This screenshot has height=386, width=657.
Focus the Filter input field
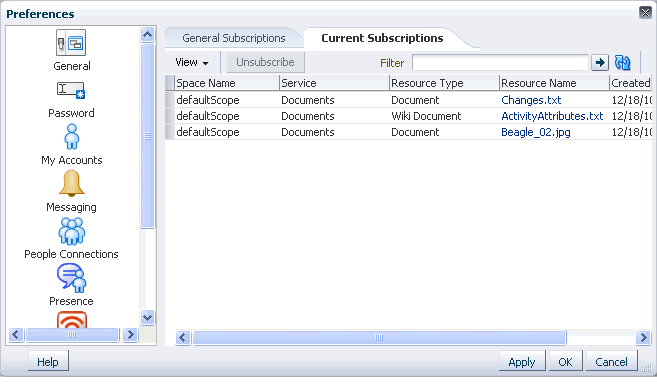point(500,63)
